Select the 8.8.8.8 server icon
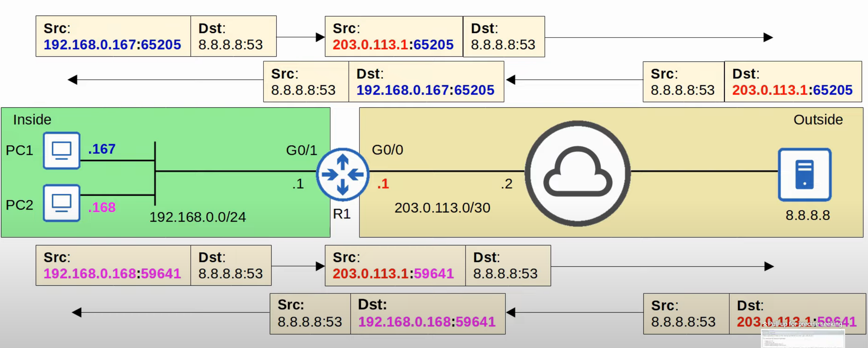This screenshot has height=348, width=868. (804, 175)
